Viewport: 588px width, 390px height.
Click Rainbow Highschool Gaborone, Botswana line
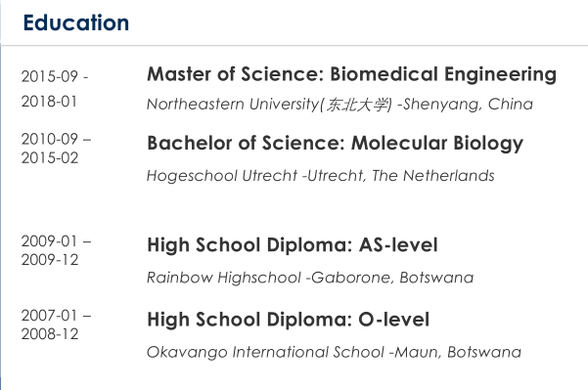pyautogui.click(x=310, y=278)
